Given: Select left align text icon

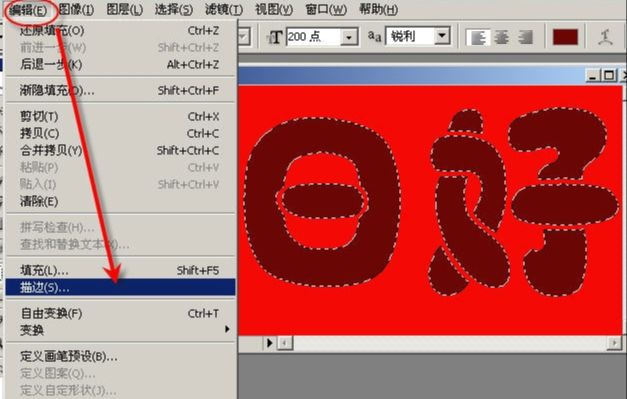Looking at the screenshot, I should [478, 37].
